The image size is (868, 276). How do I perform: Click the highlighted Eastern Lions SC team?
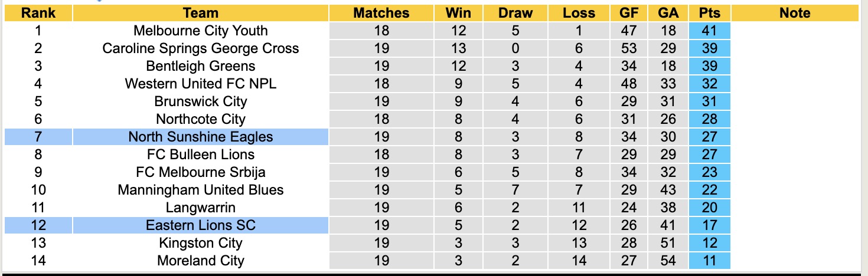[201, 225]
